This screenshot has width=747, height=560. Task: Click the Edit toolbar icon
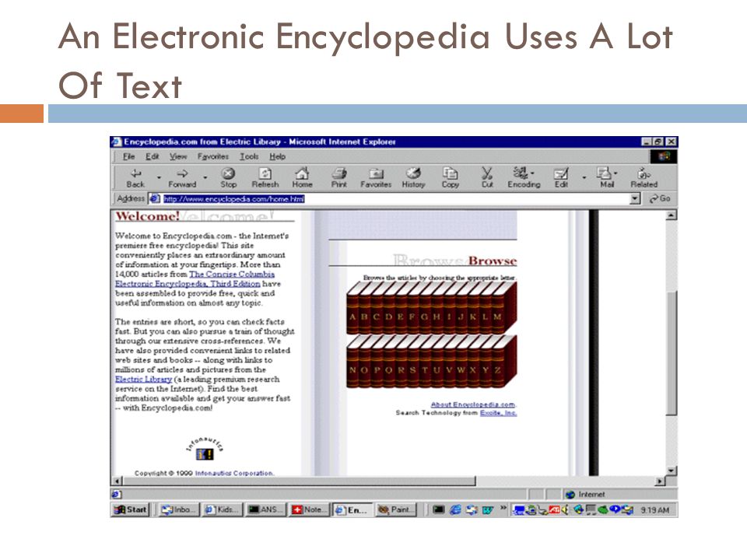(x=561, y=178)
